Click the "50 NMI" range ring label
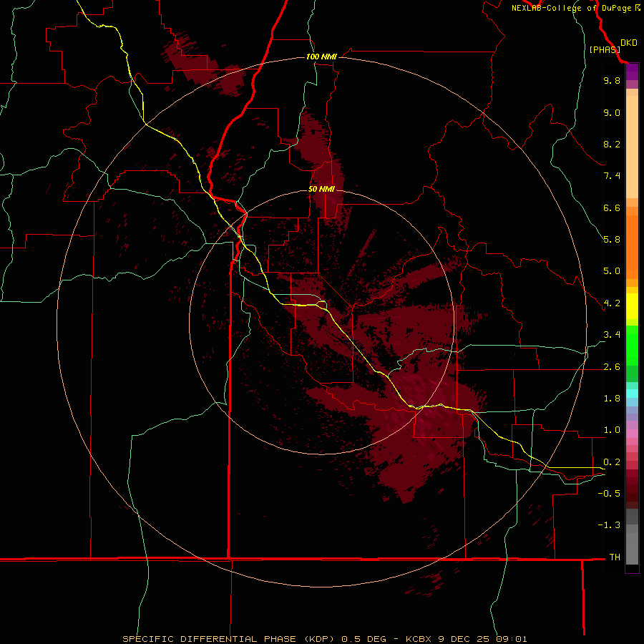The width and height of the screenshot is (644, 644). pyautogui.click(x=321, y=189)
